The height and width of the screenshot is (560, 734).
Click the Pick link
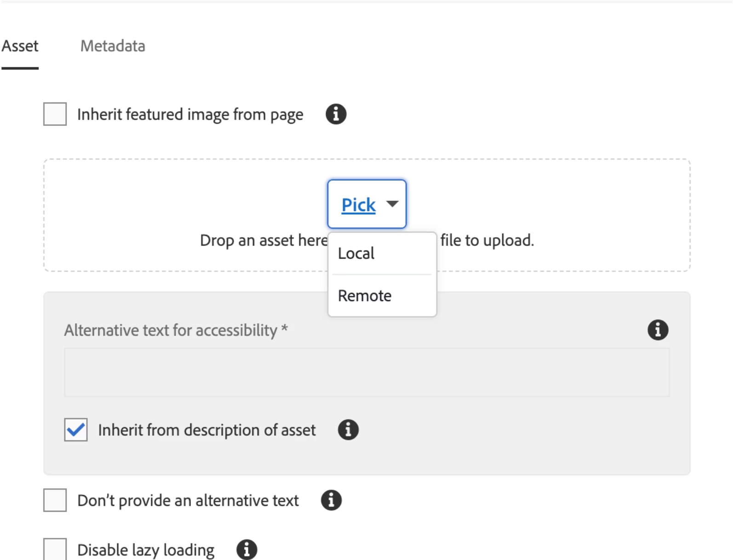(358, 205)
